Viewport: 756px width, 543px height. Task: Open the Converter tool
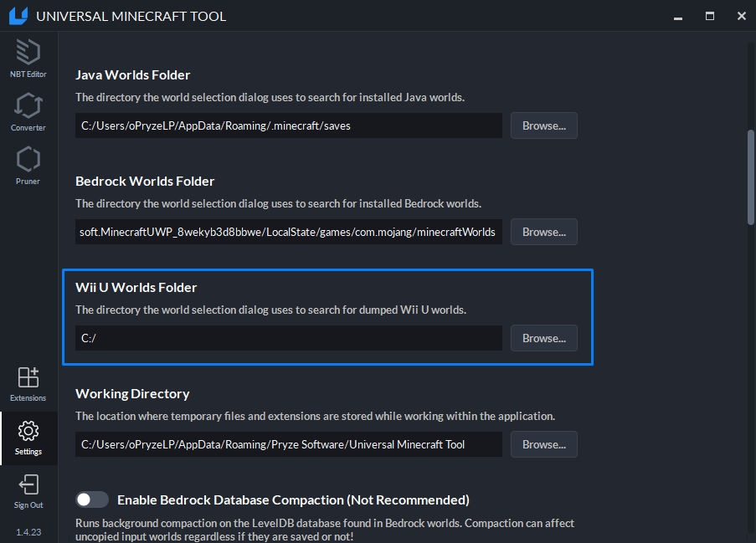28,112
